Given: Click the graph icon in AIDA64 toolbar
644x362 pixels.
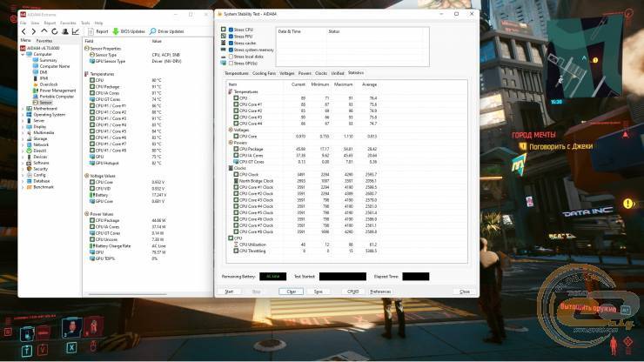Looking at the screenshot, I should coord(76,31).
